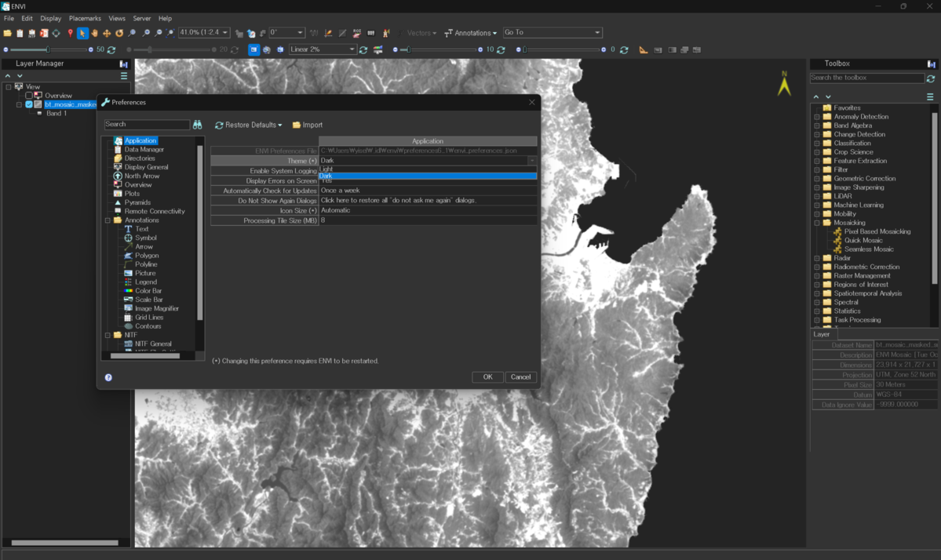Screen dimensions: 941x560
Task: Select the Pan tool in the toolbar
Action: click(94, 33)
